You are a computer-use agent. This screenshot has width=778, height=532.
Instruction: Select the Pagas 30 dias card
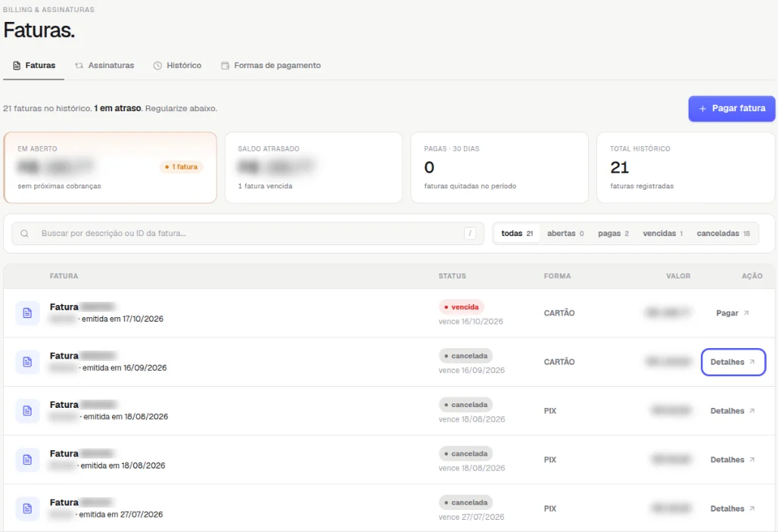(499, 167)
